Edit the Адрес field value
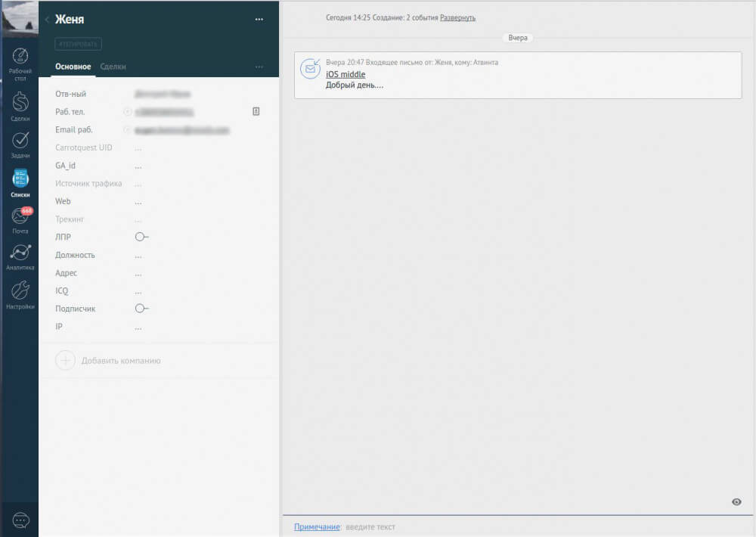 [x=138, y=274]
